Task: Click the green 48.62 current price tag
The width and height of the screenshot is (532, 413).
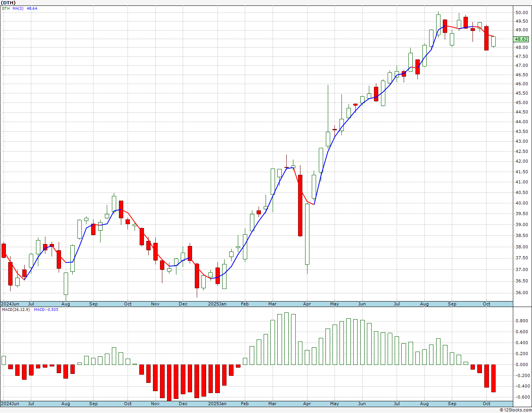Action: [x=521, y=39]
